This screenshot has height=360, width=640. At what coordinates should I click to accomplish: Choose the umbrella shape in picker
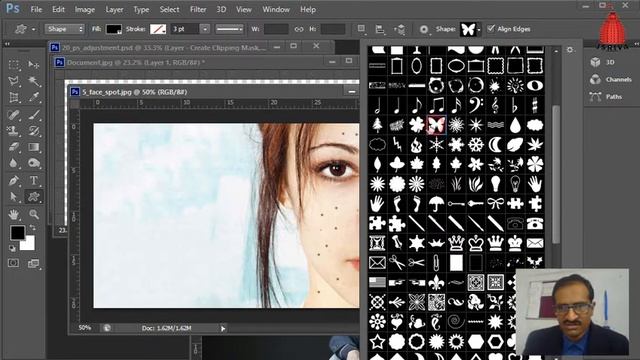(x=436, y=204)
